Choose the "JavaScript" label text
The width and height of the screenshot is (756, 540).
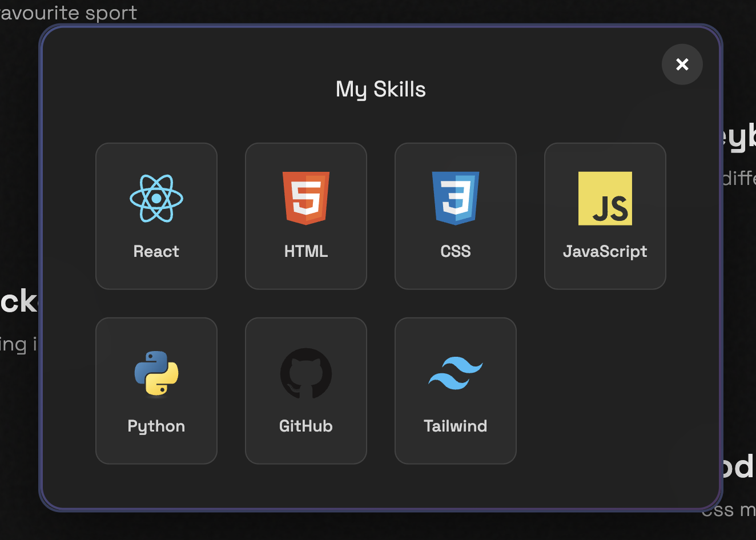[605, 251]
